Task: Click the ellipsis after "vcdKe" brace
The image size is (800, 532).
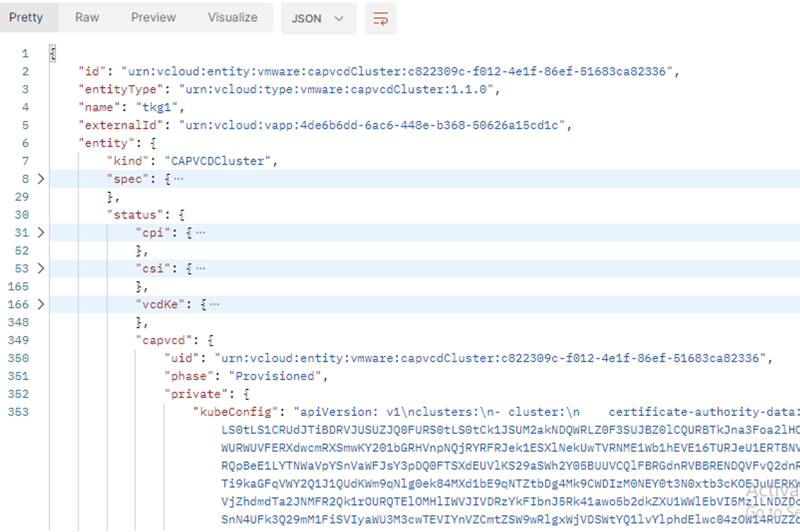Action: [x=214, y=304]
